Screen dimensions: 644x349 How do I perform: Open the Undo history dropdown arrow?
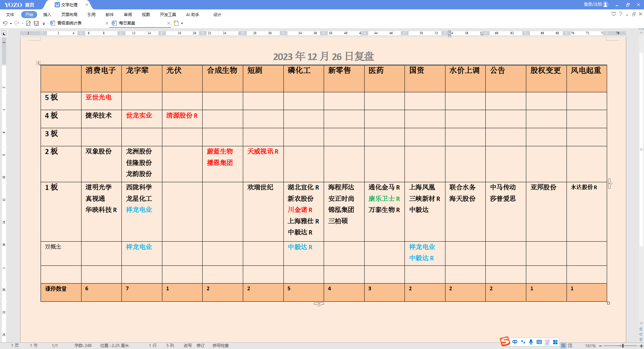pyautogui.click(x=11, y=23)
